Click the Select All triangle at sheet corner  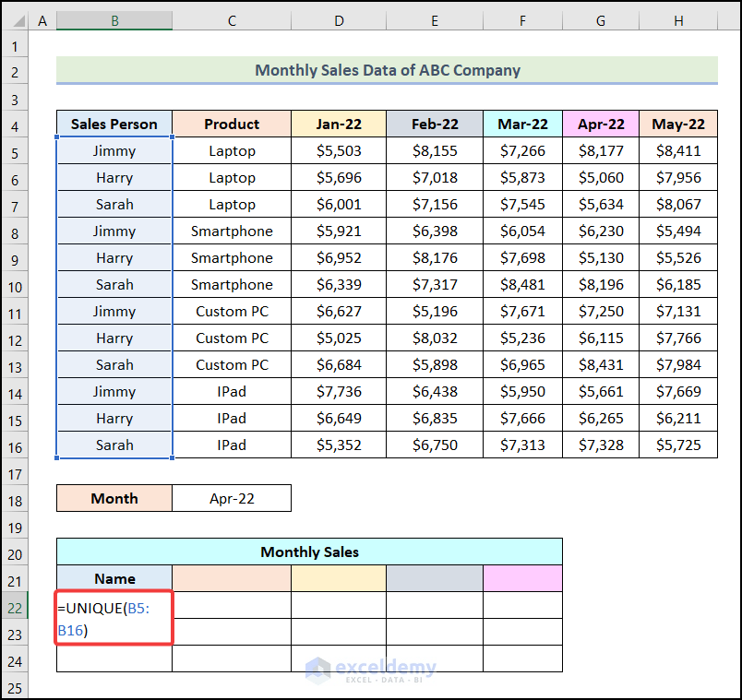tap(13, 20)
